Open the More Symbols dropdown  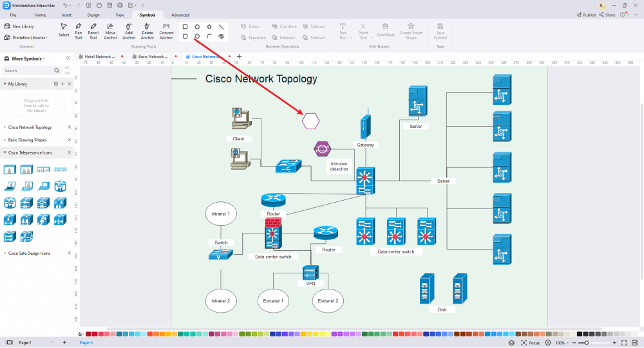(28, 59)
